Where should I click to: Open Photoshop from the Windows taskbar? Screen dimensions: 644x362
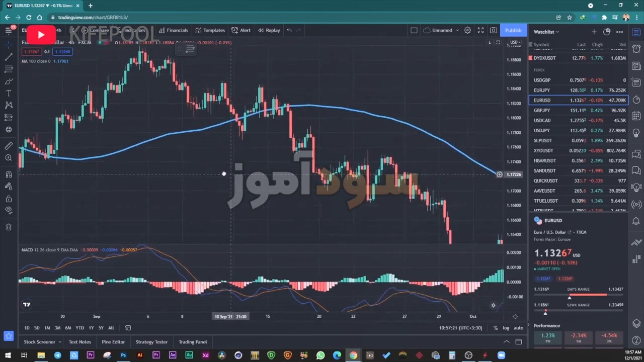coord(123,355)
